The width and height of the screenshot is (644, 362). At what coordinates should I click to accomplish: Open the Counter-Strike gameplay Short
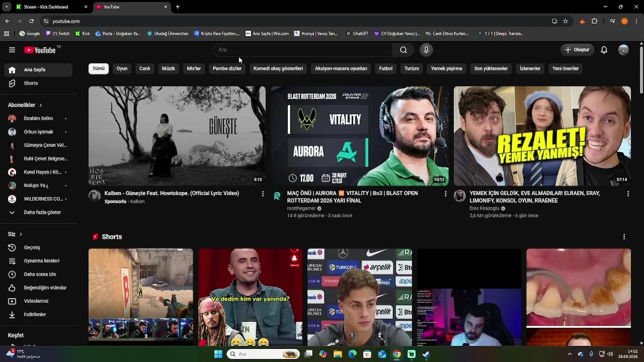[141, 297]
